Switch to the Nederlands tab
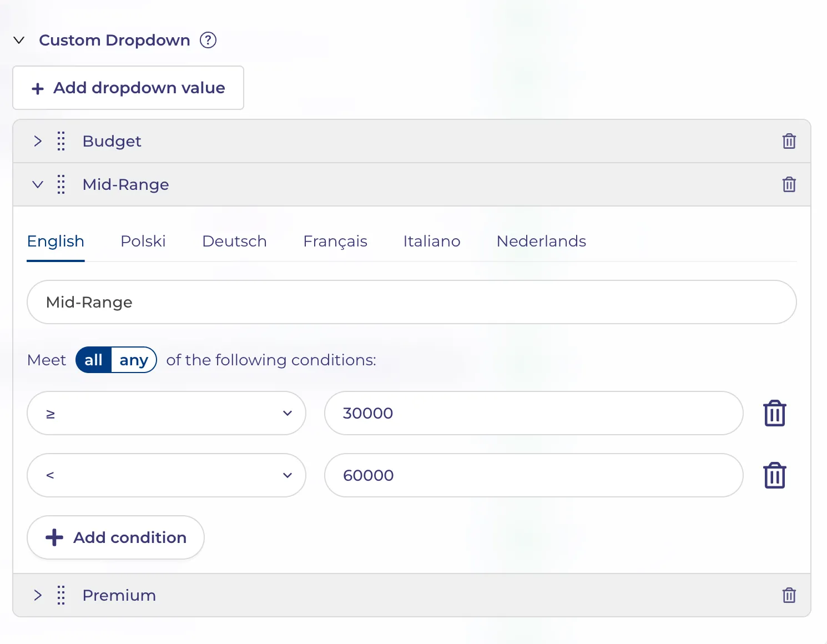This screenshot has height=644, width=827. pos(541,241)
